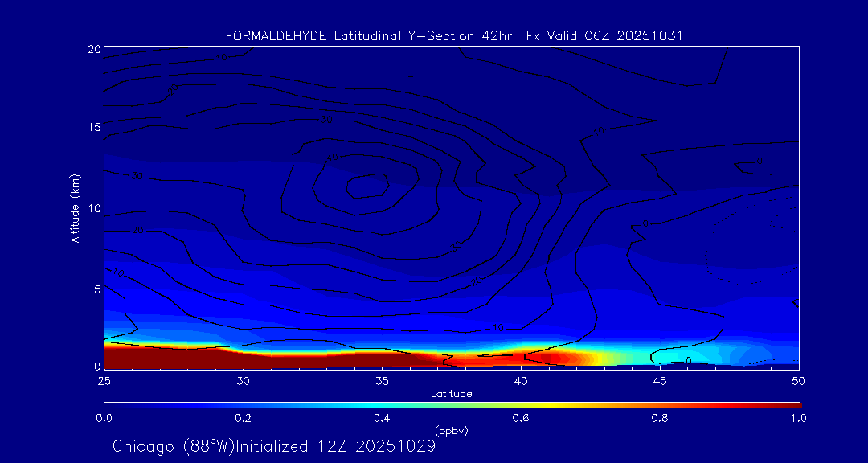The image size is (868, 463).
Task: Select latitude axis tick label '50'
Action: [x=799, y=381]
